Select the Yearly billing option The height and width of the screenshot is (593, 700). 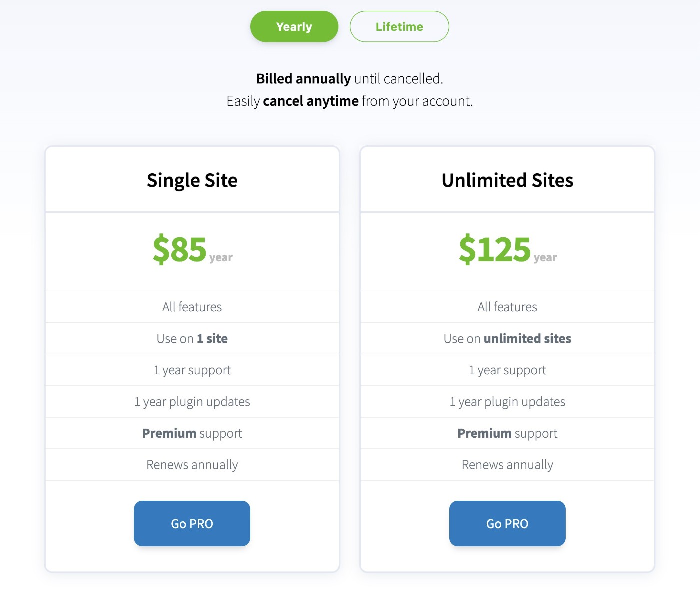point(294,27)
